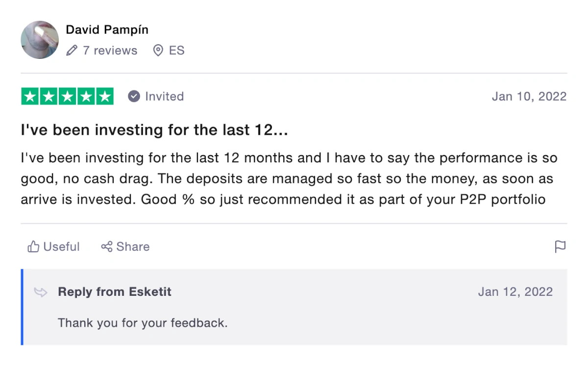This screenshot has width=588, height=366.
Task: Flag this review with flag icon
Action: (560, 246)
